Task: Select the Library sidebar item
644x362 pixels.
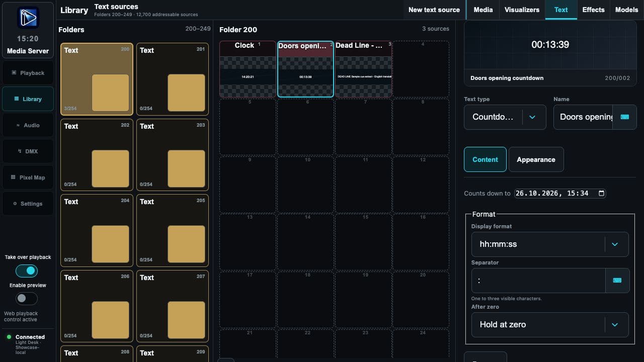Action: click(x=28, y=99)
